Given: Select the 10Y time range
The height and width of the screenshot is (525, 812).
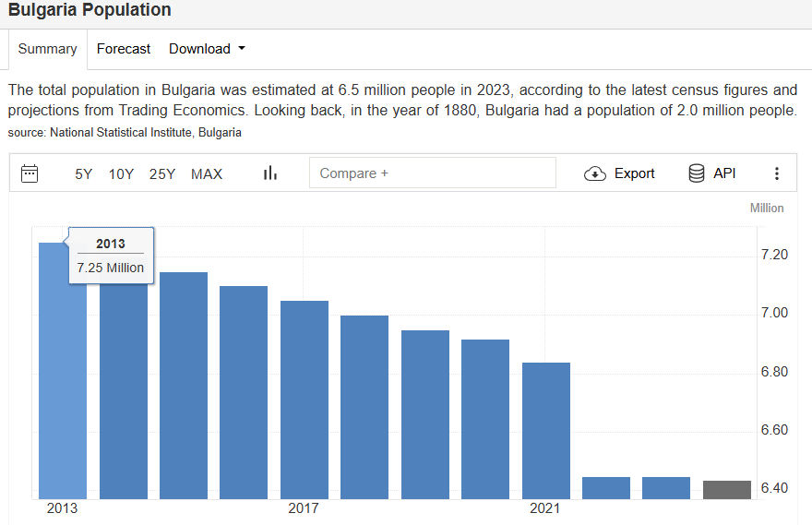Looking at the screenshot, I should (x=121, y=174).
